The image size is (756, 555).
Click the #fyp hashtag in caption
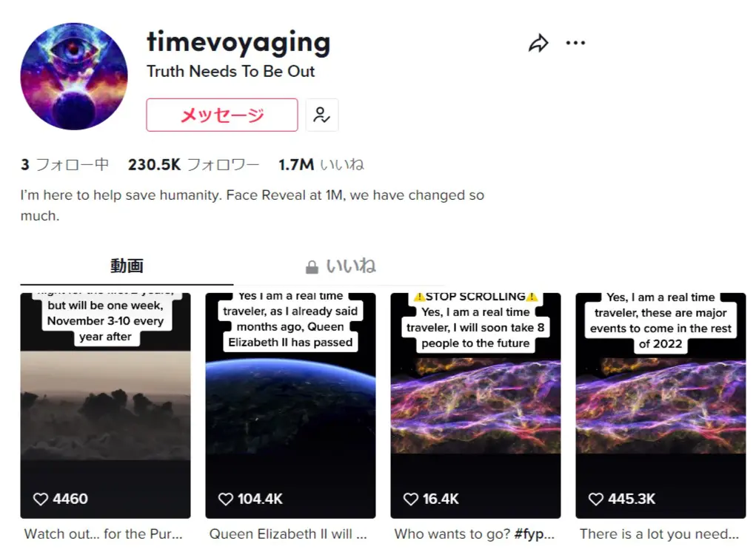[534, 534]
